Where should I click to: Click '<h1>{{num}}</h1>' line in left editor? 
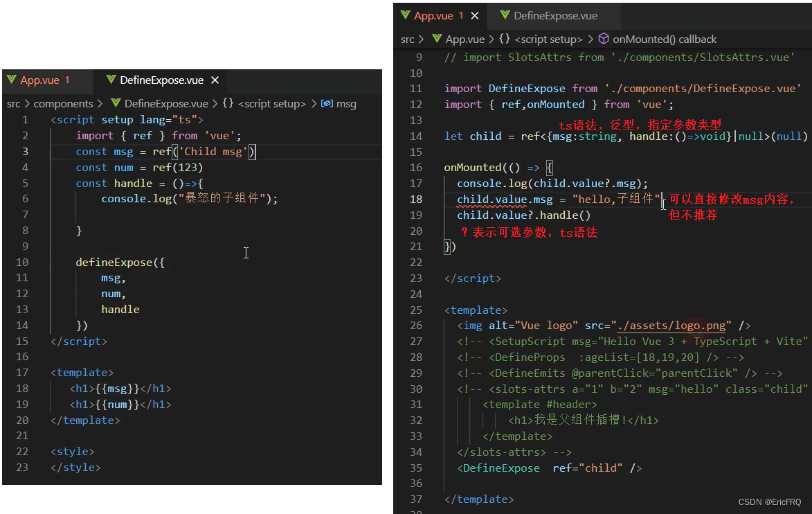click(x=120, y=404)
